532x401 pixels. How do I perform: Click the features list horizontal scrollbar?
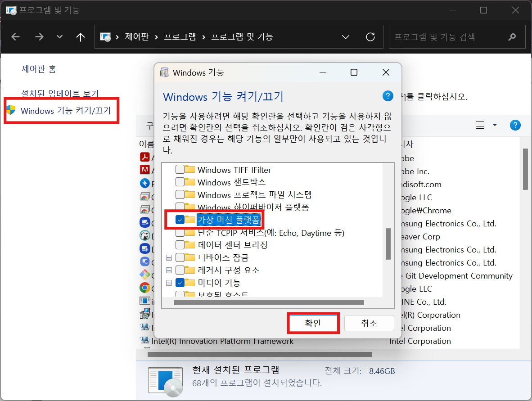click(x=269, y=302)
